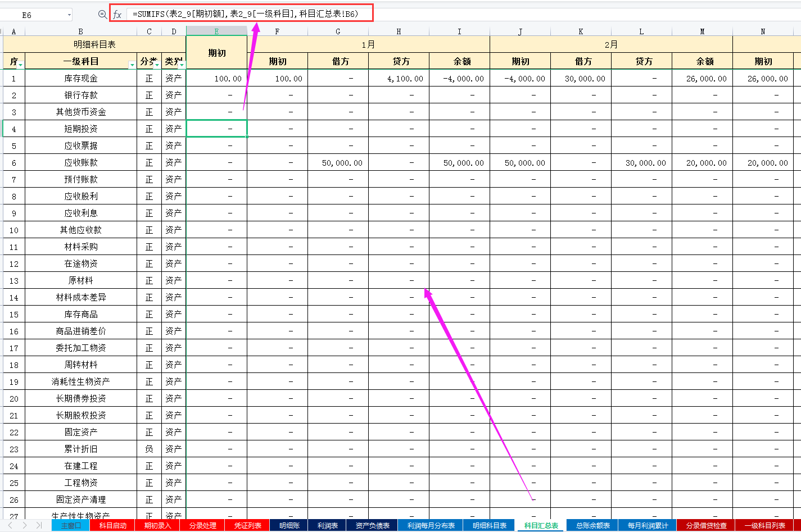Open the 明细账 sheet tab
The width and height of the screenshot is (801, 532).
click(289, 526)
